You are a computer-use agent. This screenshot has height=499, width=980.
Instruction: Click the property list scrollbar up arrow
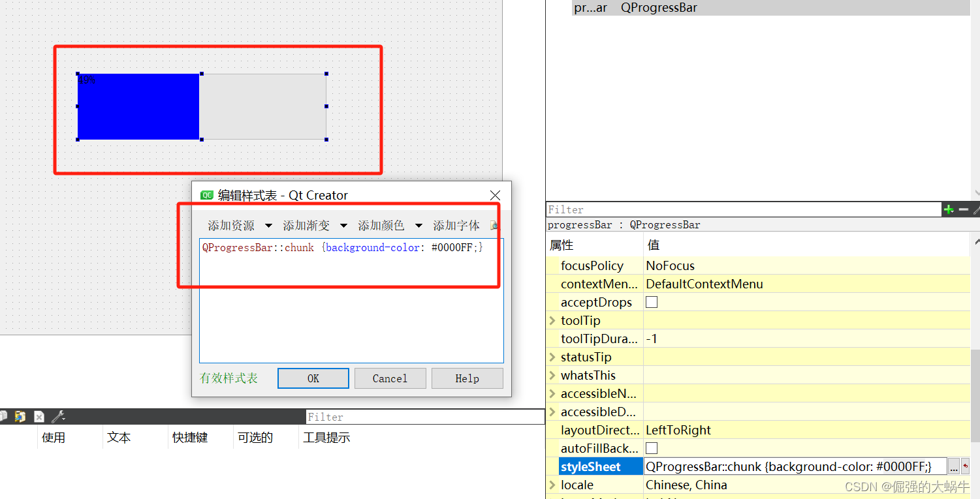click(x=975, y=242)
